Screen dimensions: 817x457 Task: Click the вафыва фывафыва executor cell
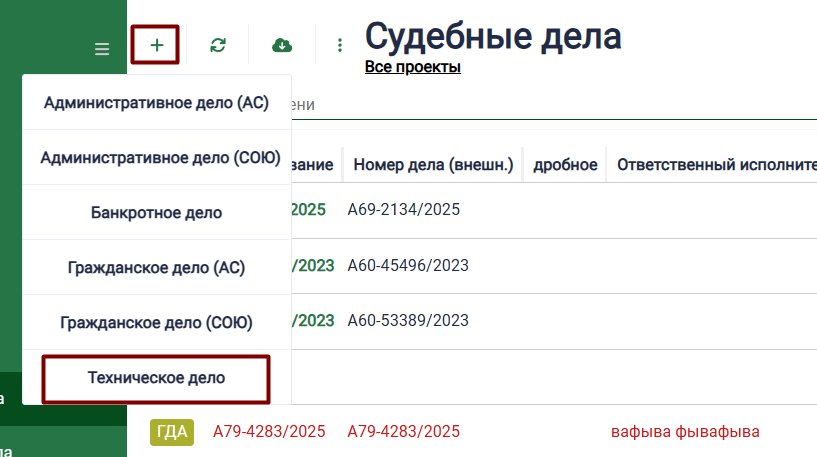685,431
